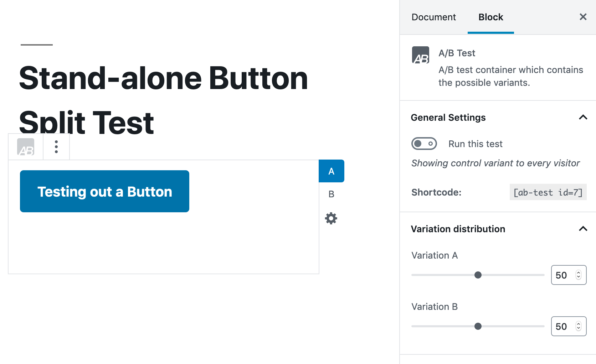Click the A/B Test icon in sidebar
The image size is (596, 364).
coord(421,55)
